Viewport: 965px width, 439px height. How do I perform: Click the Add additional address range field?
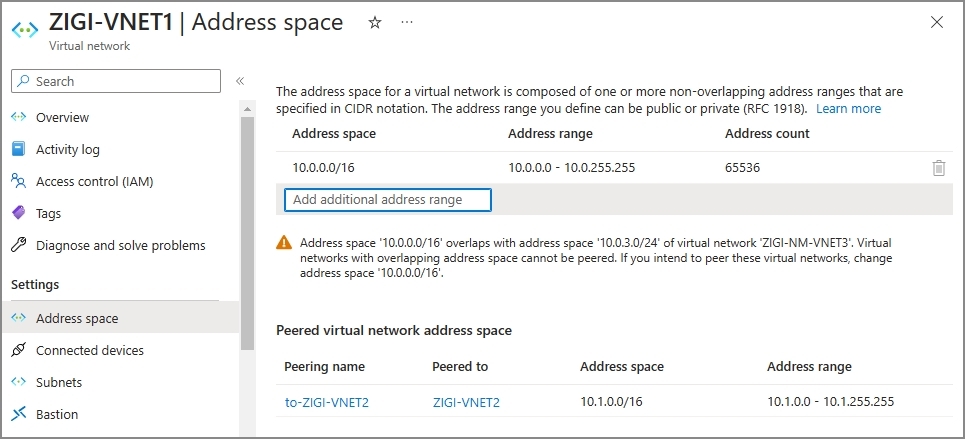pyautogui.click(x=388, y=200)
